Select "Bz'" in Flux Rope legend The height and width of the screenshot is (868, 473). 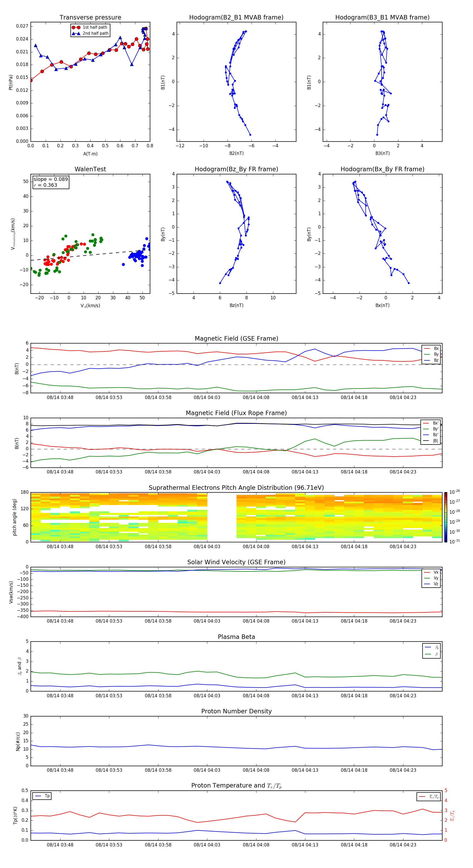pyautogui.click(x=431, y=435)
